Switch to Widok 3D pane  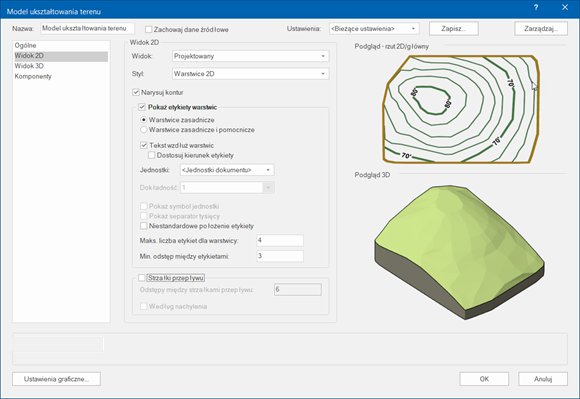pos(61,66)
